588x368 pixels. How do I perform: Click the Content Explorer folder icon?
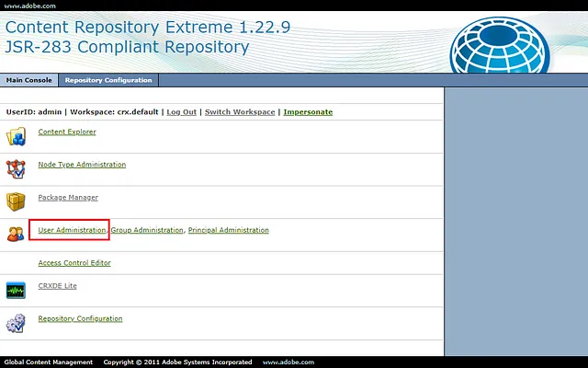coord(16,136)
